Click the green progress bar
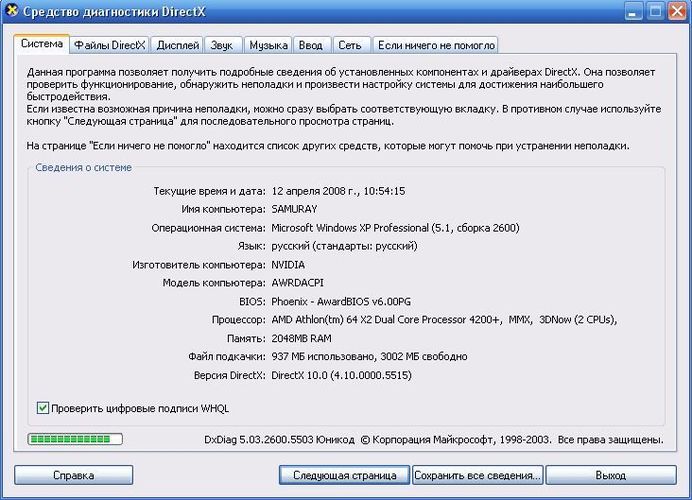Image resolution: width=692 pixels, height=500 pixels. (x=75, y=439)
